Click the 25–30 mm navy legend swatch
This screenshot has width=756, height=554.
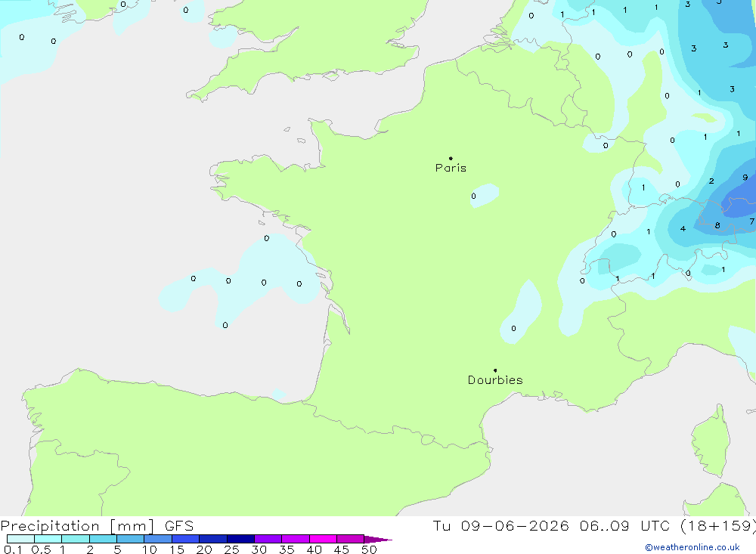coord(240,539)
